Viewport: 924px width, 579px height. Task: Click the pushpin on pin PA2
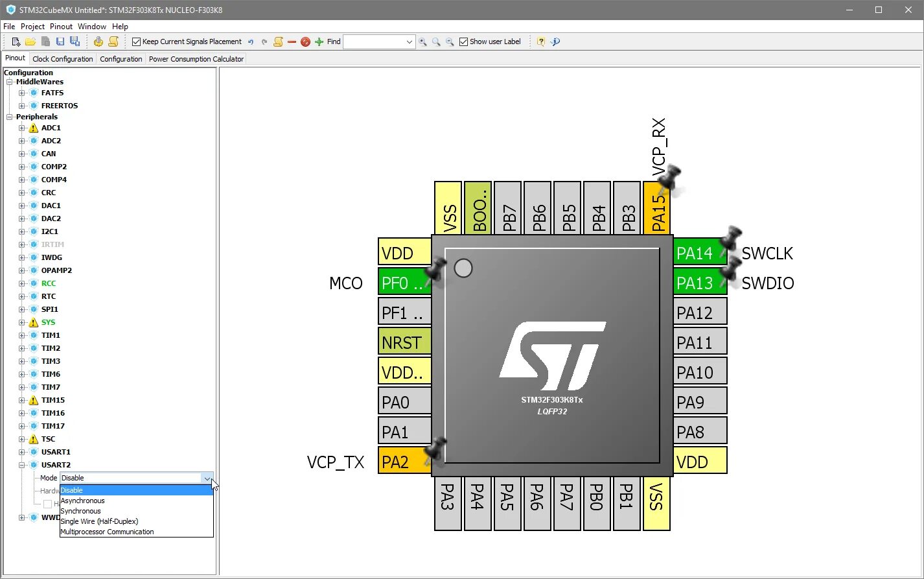tap(435, 451)
